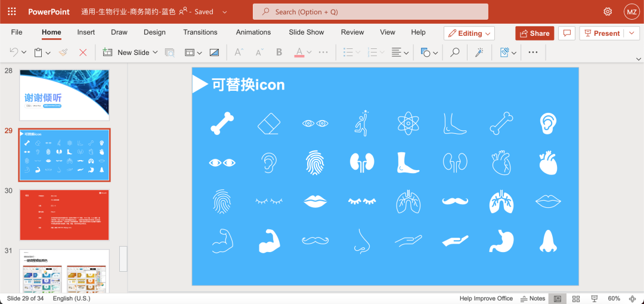The image size is (644, 304).
Task: Open the View tab
Action: [x=388, y=32]
